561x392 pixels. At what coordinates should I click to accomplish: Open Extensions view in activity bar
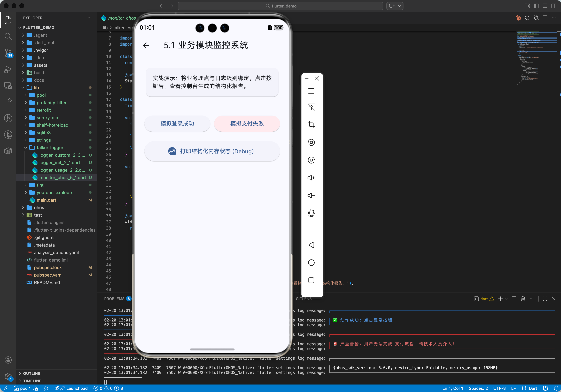pos(8,102)
